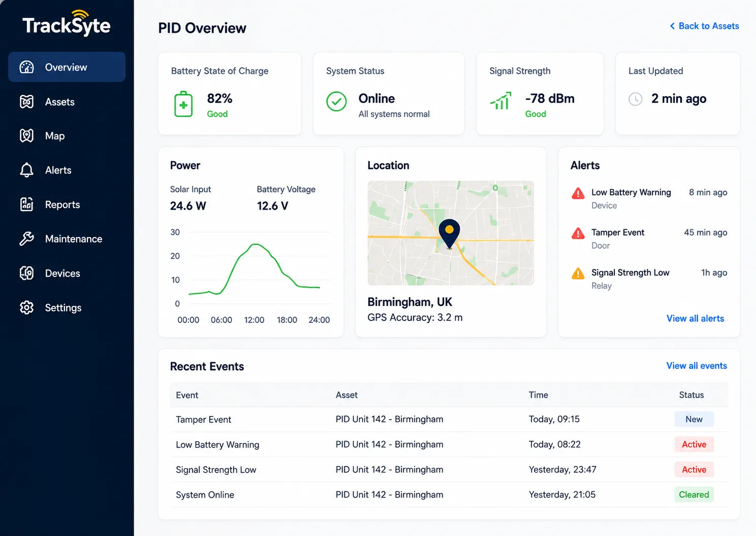This screenshot has width=756, height=536.
Task: Click Tamper Event in Recent Events table
Action: [x=203, y=420]
